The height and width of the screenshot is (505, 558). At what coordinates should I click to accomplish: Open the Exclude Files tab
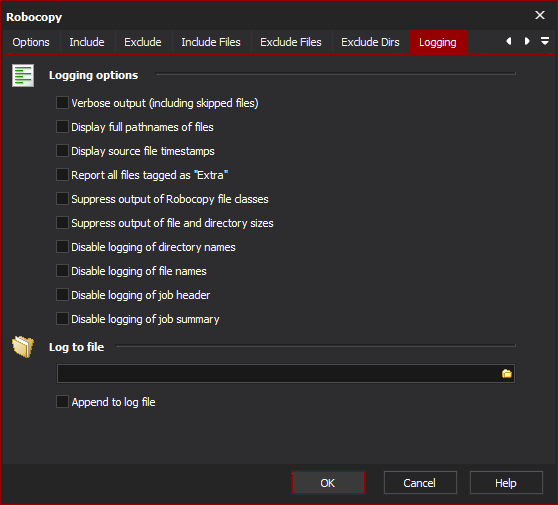[291, 42]
